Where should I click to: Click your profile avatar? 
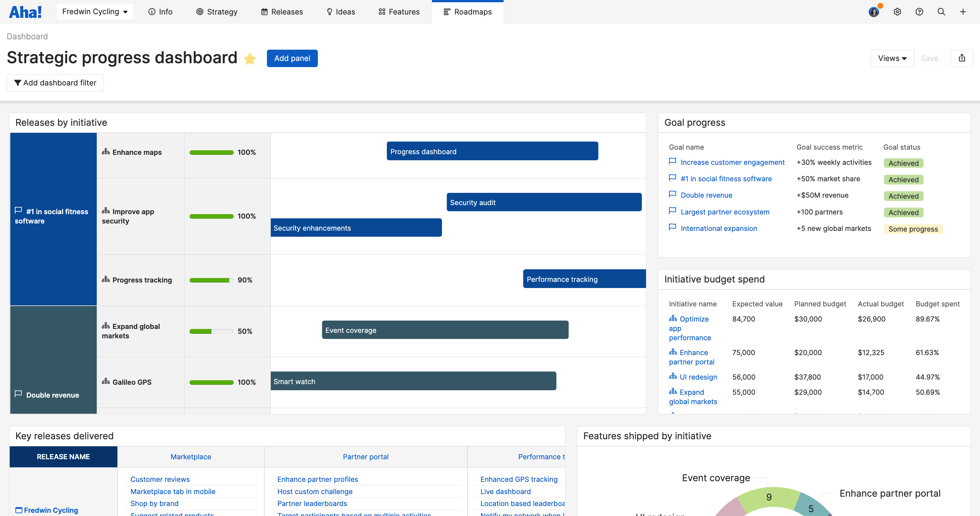[x=874, y=12]
